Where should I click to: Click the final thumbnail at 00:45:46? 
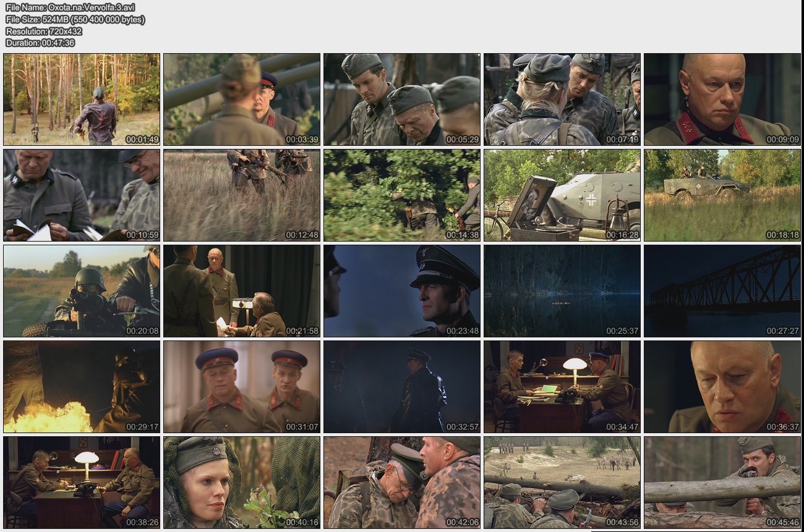coord(722,483)
